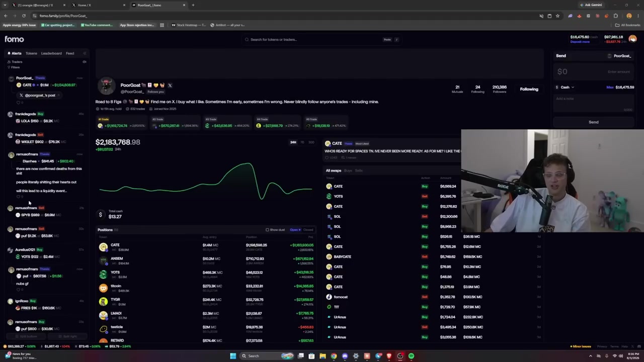
Task: Open the bitcoin token position icon
Action: (x=103, y=288)
